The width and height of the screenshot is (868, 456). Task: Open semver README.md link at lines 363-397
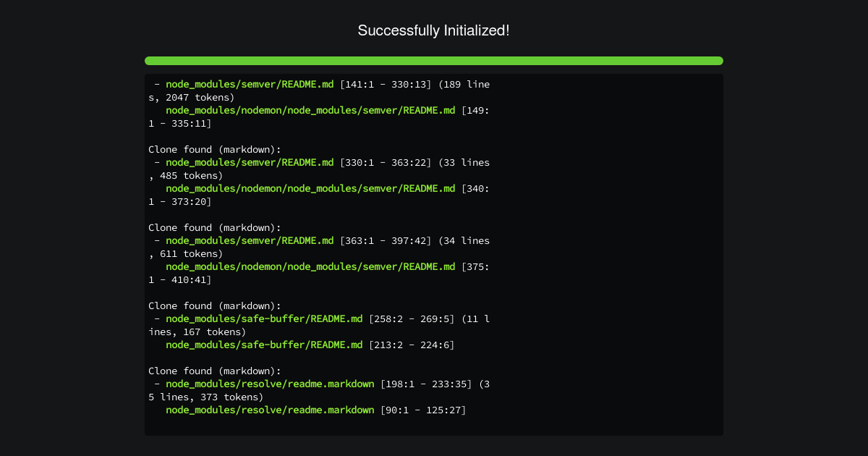(x=250, y=240)
